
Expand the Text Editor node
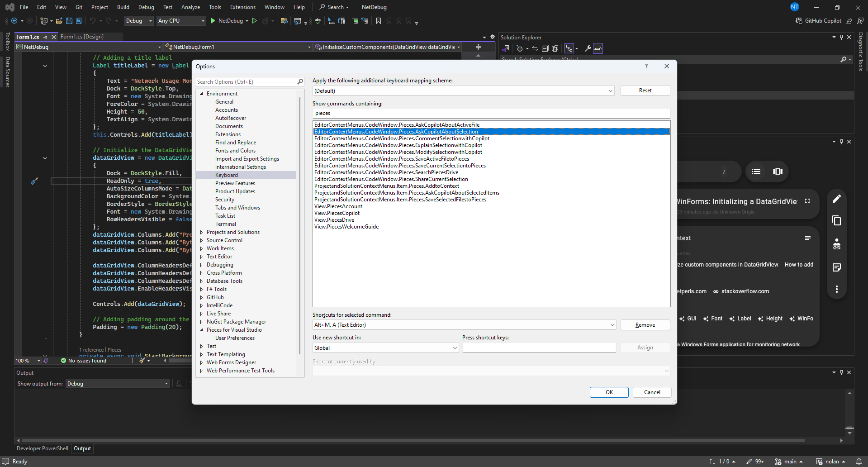(202, 257)
